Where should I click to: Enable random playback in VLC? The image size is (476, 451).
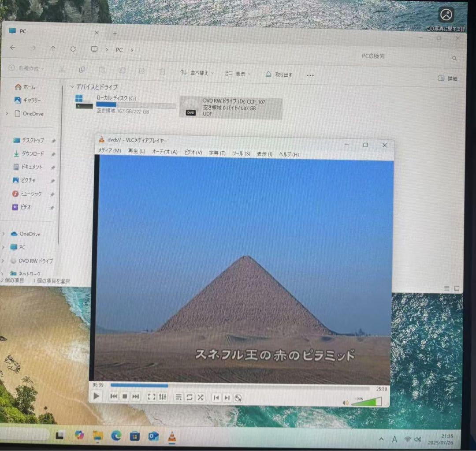point(201,397)
